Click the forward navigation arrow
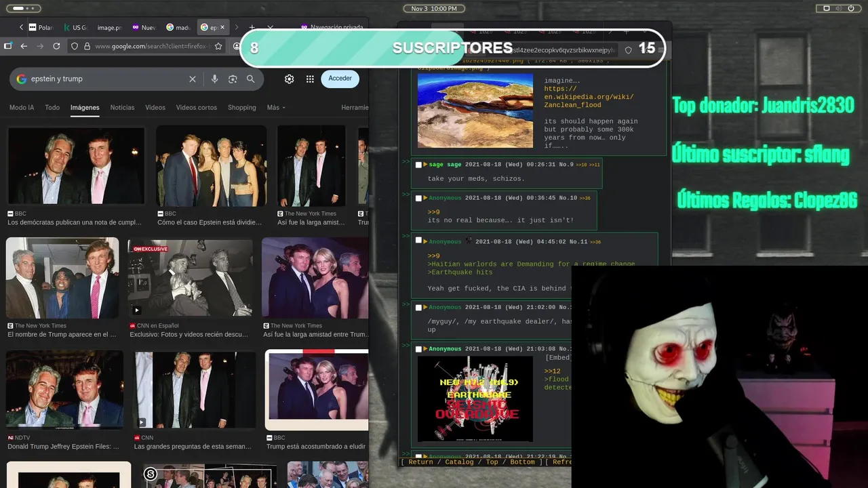This screenshot has width=868, height=488. (x=40, y=46)
